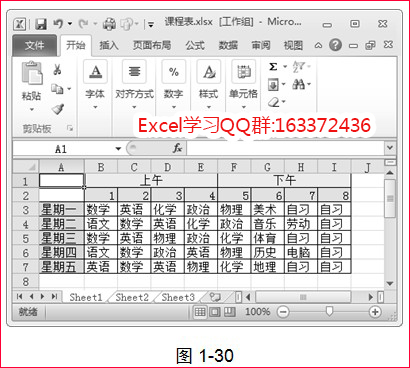Open the Font (字体) group icon

[95, 71]
